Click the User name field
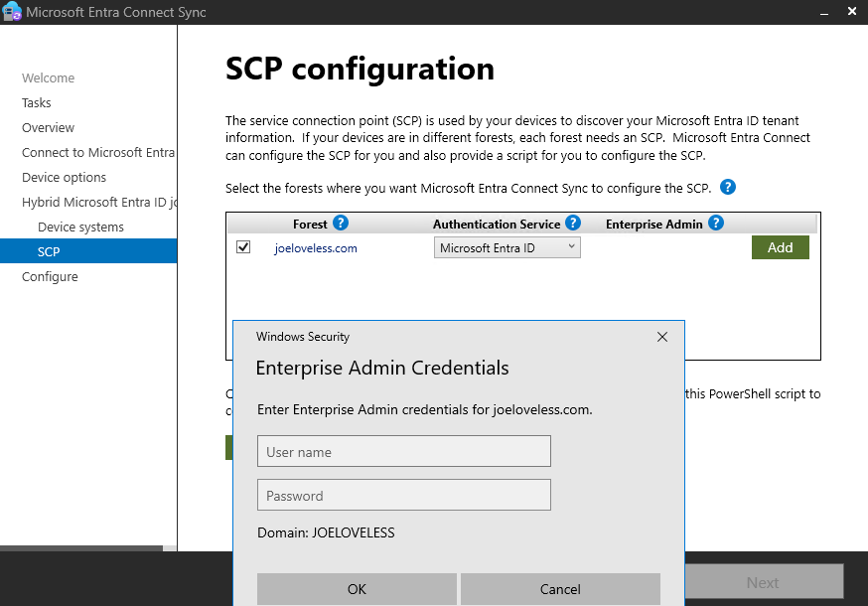The height and width of the screenshot is (606, 868). (x=403, y=451)
